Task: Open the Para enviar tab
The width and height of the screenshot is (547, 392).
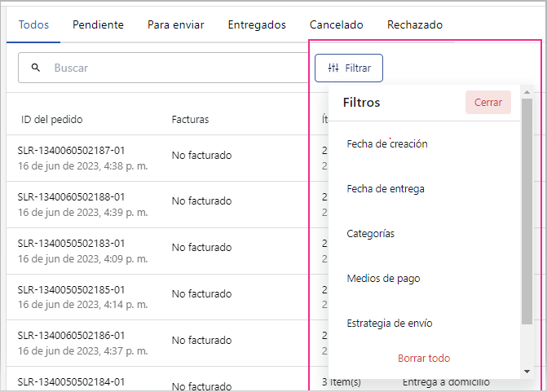Action: click(x=175, y=24)
